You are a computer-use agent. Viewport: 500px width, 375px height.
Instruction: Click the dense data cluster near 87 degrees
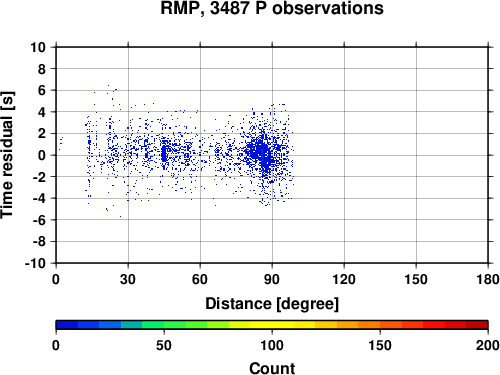(x=262, y=153)
